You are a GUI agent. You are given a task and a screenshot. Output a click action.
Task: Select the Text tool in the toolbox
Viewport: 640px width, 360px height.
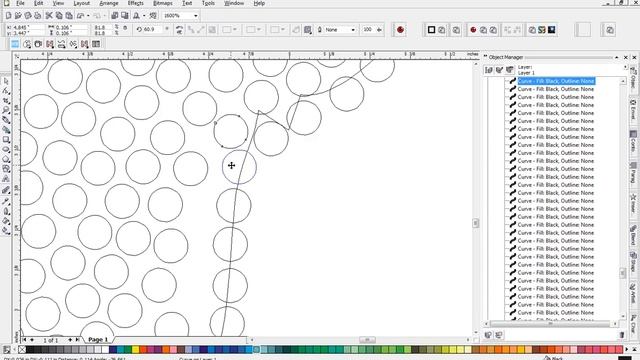[x=6, y=179]
